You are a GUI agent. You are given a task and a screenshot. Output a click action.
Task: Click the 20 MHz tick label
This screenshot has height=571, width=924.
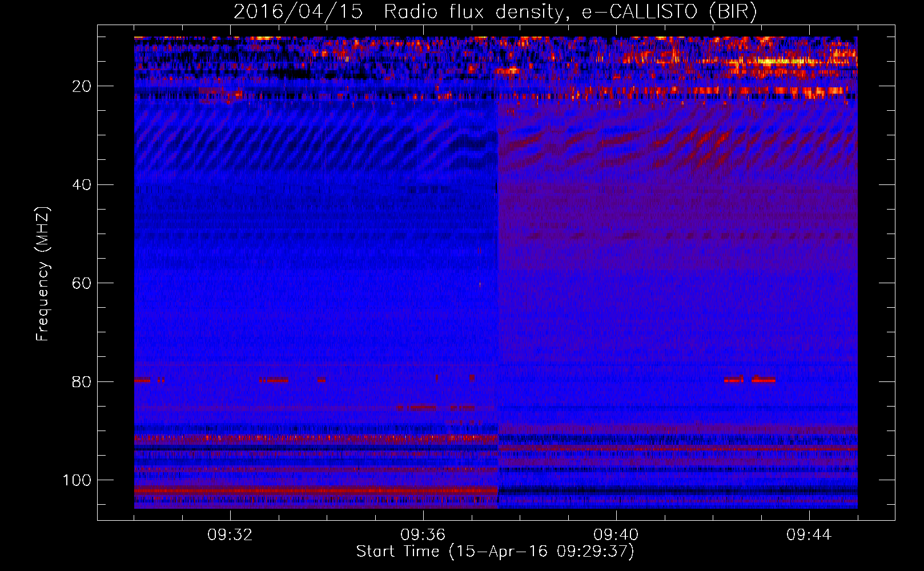point(82,86)
